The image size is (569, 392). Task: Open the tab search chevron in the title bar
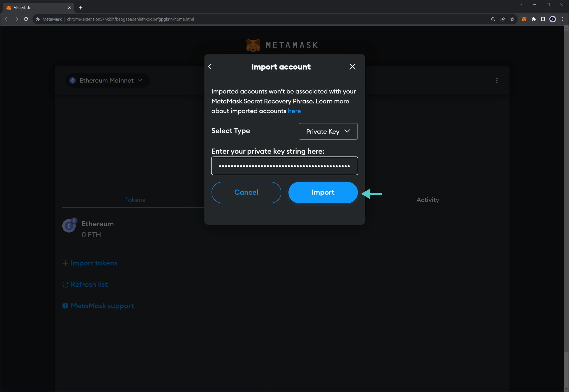pyautogui.click(x=521, y=5)
